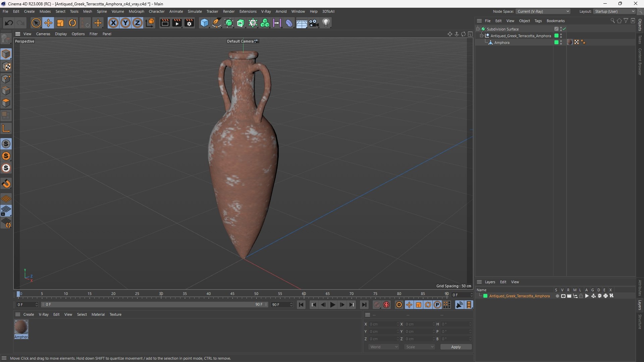The height and width of the screenshot is (362, 644).
Task: Toggle visibility eye of Antiqued_Greek_Terracotta_Amphora layer
Action: click(563, 296)
